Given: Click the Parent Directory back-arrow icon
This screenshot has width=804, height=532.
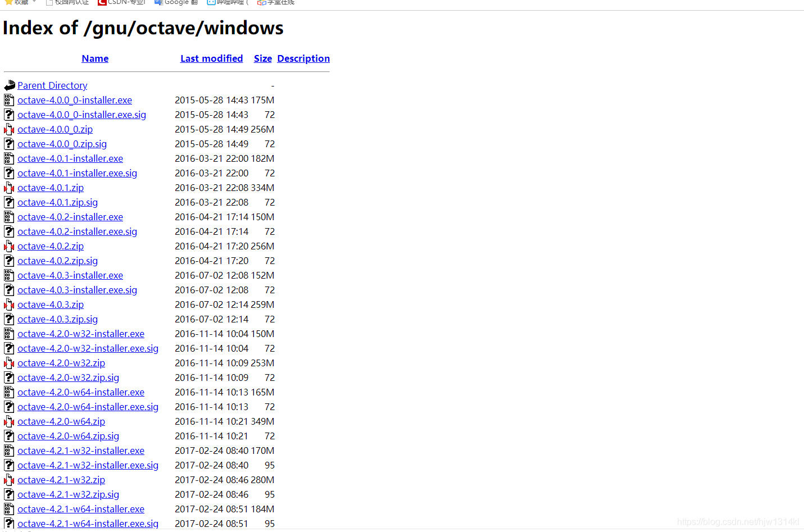Looking at the screenshot, I should (x=10, y=85).
